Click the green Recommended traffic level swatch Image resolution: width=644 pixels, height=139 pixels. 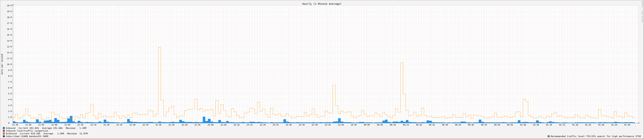tap(548, 136)
